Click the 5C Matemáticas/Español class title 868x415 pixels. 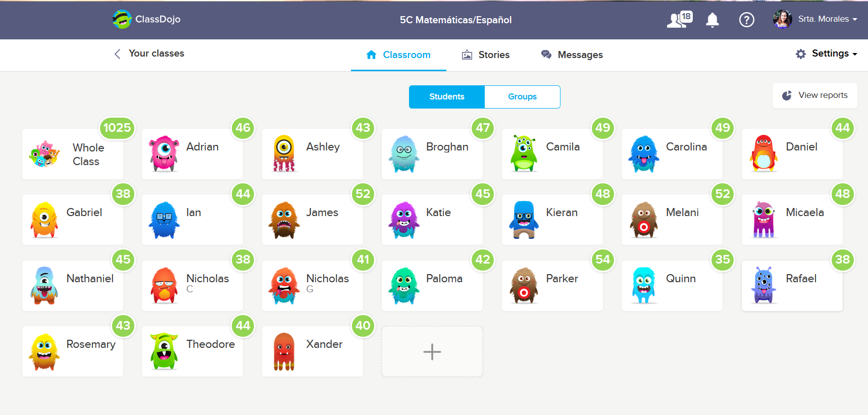(x=455, y=20)
